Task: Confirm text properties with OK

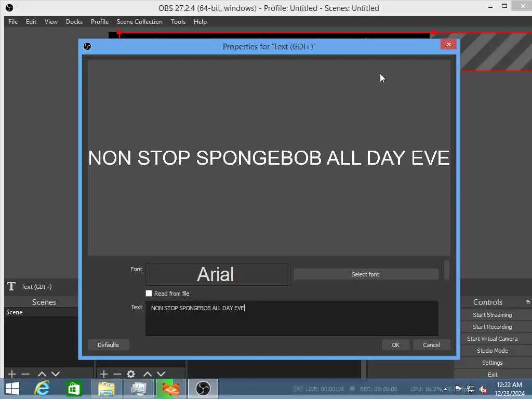Action: pyautogui.click(x=395, y=345)
